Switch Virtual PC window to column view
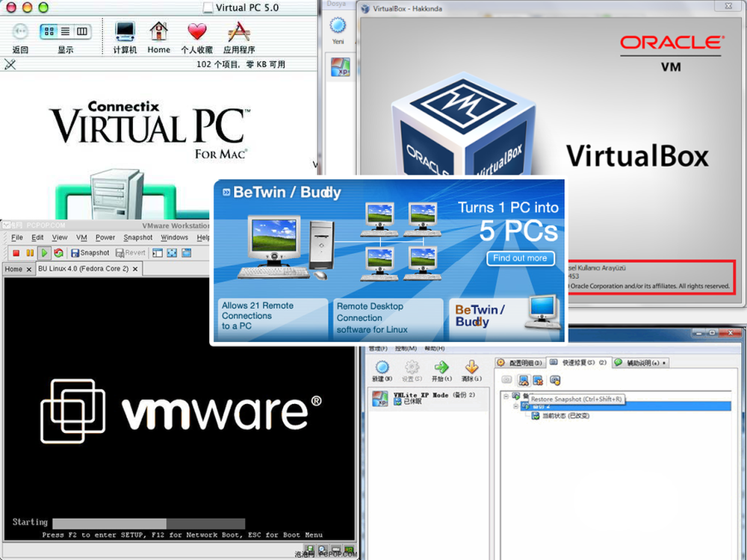This screenshot has width=747, height=560. 82,31
